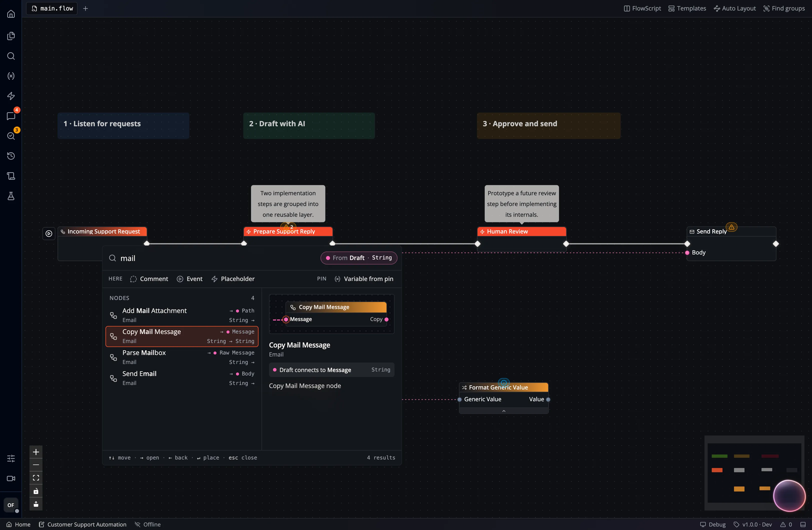Collapse the Format Generic Value node chevron
812x530 pixels.
[x=503, y=411]
